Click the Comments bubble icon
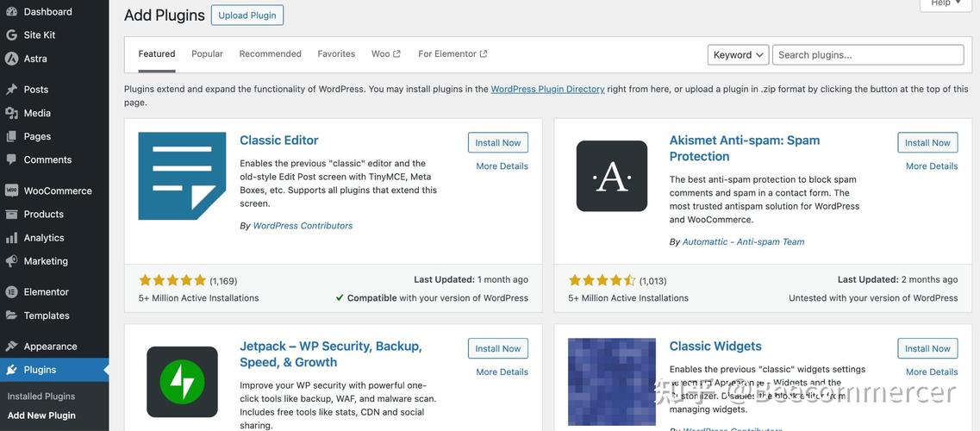This screenshot has width=980, height=431. (11, 160)
